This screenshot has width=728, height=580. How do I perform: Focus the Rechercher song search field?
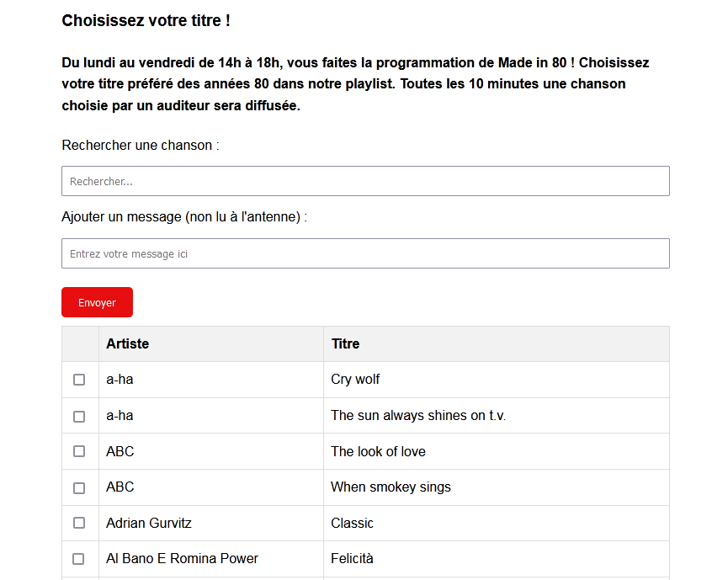(x=365, y=181)
